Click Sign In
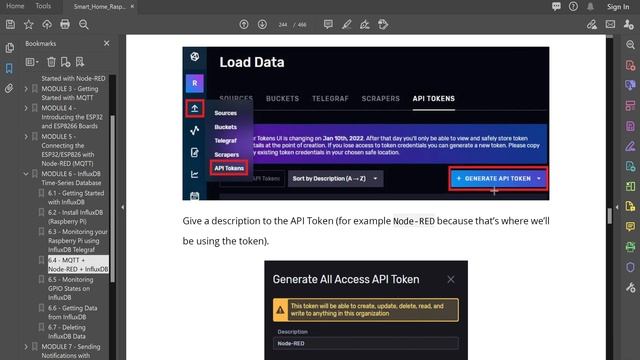Screen dimensions: 640x360 618,7
